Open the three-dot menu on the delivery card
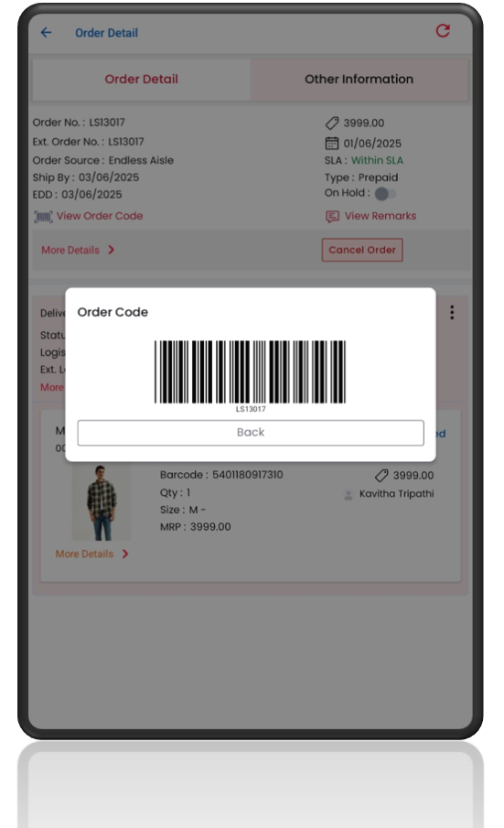 pos(452,313)
